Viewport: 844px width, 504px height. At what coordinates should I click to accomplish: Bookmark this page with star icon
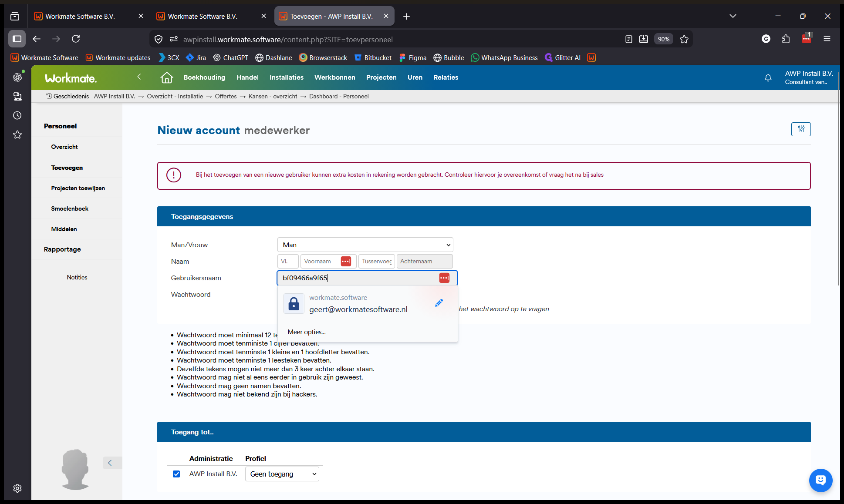point(684,39)
